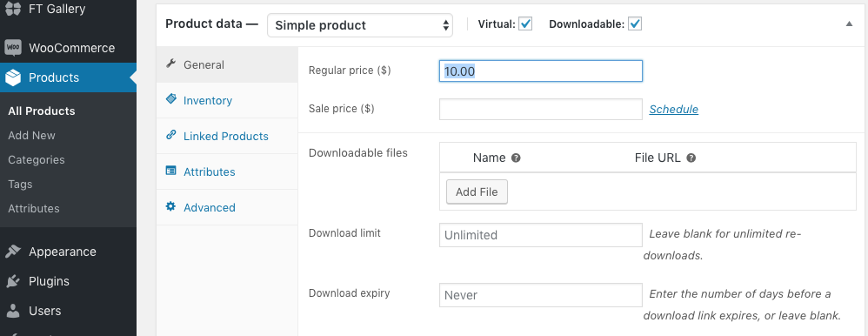Uncheck the Virtual checkbox

pos(525,24)
